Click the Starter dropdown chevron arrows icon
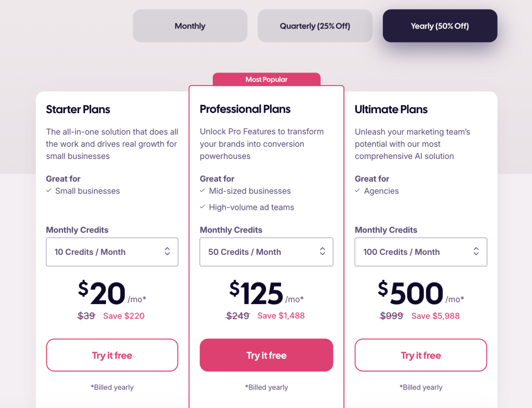The height and width of the screenshot is (408, 532). (167, 252)
